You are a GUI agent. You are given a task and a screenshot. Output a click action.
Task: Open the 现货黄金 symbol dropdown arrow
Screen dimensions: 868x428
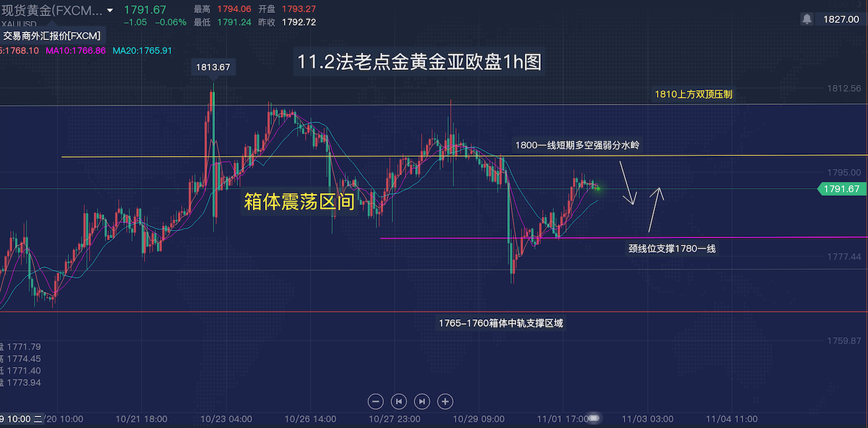pyautogui.click(x=110, y=11)
